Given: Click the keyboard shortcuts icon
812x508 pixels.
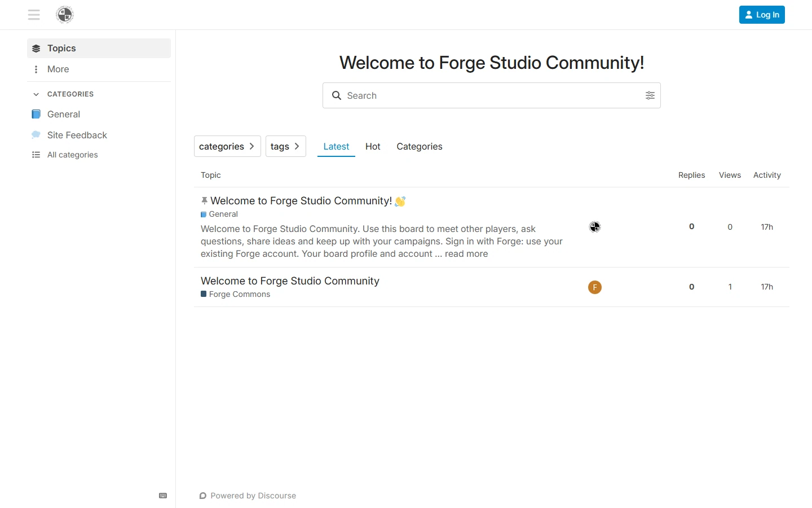Looking at the screenshot, I should pyautogui.click(x=163, y=496).
